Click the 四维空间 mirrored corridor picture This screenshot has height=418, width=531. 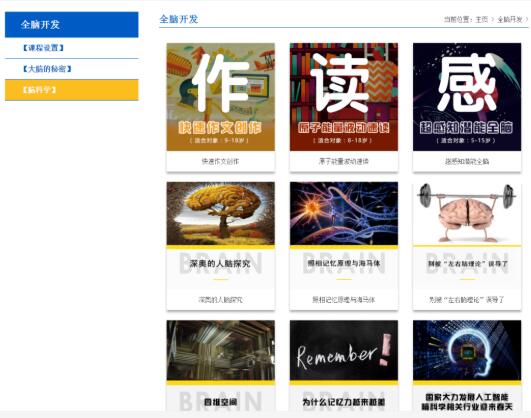coord(221,350)
